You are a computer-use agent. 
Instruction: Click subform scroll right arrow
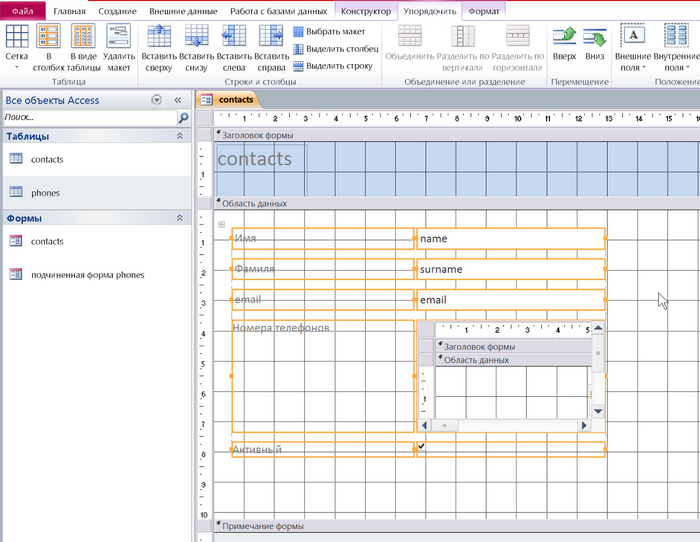[x=584, y=425]
